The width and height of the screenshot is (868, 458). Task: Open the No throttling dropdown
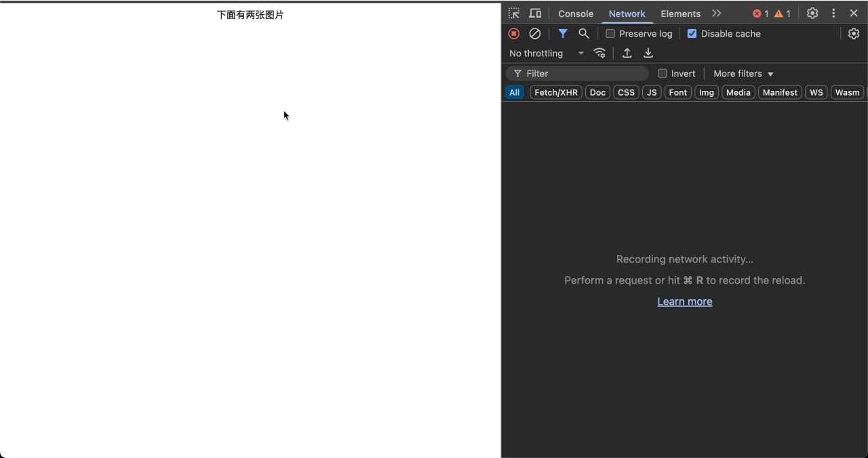[547, 53]
